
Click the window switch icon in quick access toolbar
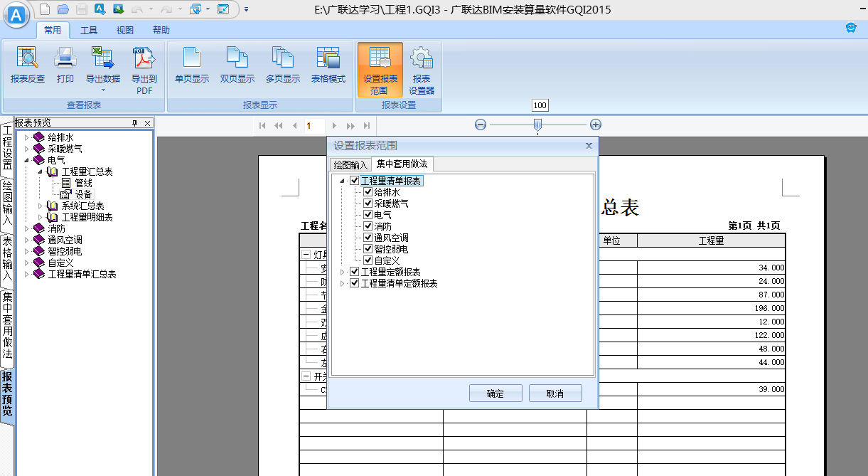pyautogui.click(x=195, y=9)
